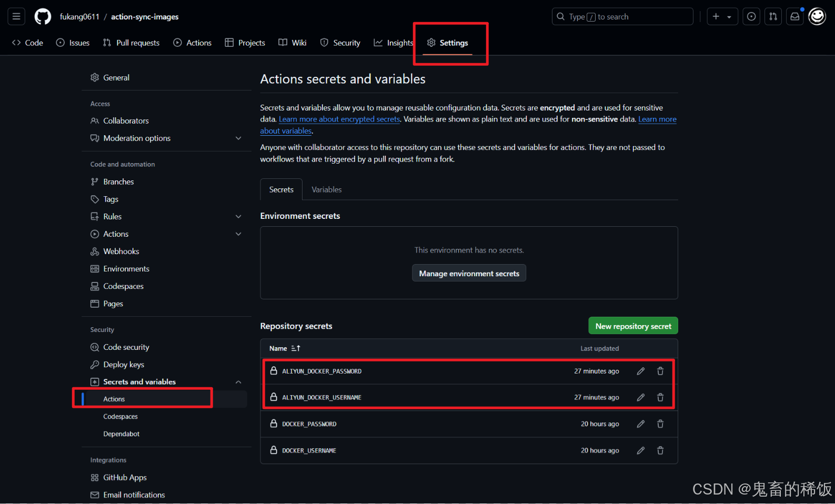This screenshot has width=835, height=504.
Task: Open the hamburger navigation menu
Action: coord(16,16)
